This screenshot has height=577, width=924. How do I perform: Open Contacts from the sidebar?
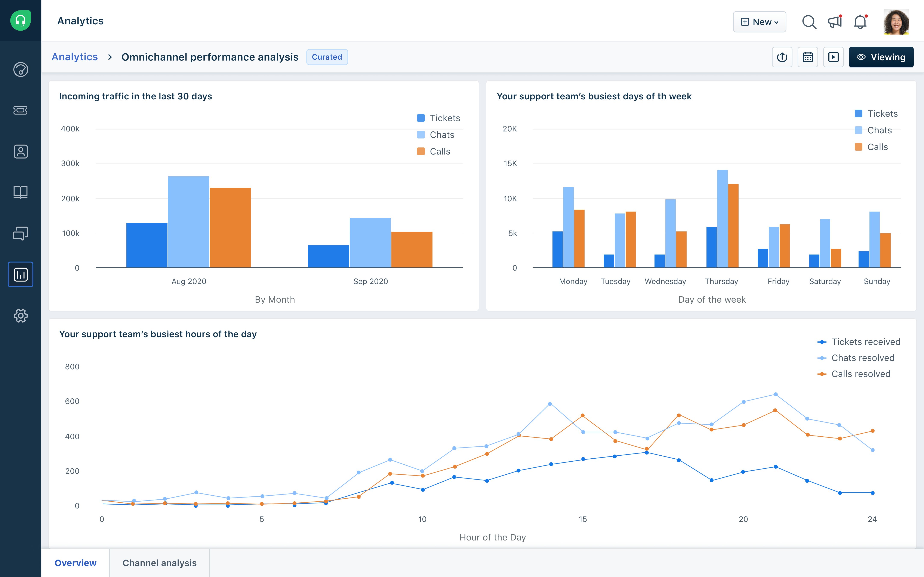(20, 152)
